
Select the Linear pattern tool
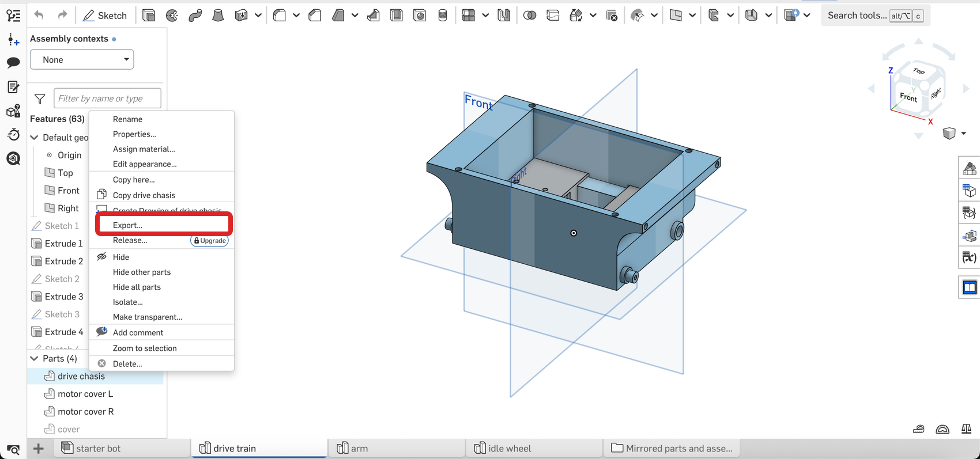pos(469,16)
